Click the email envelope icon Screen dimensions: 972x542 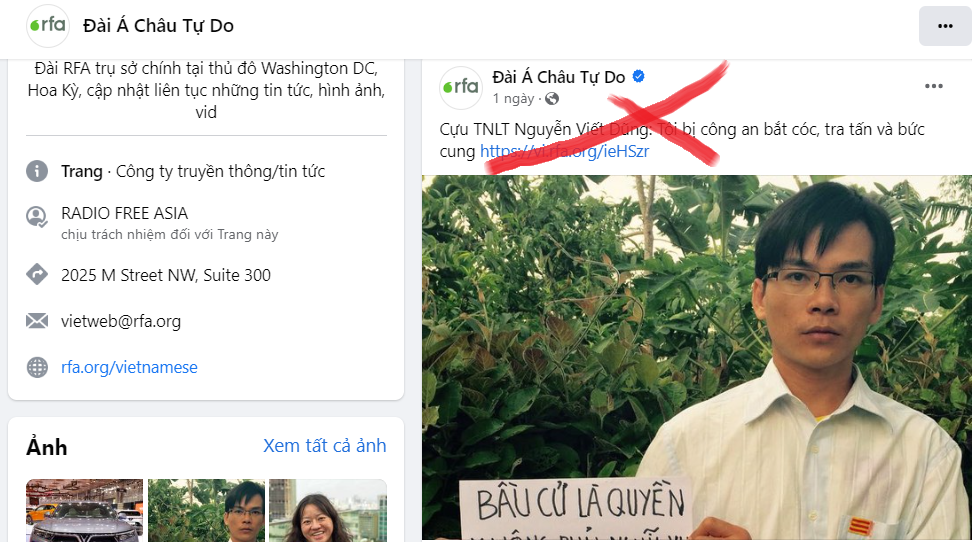point(37,321)
